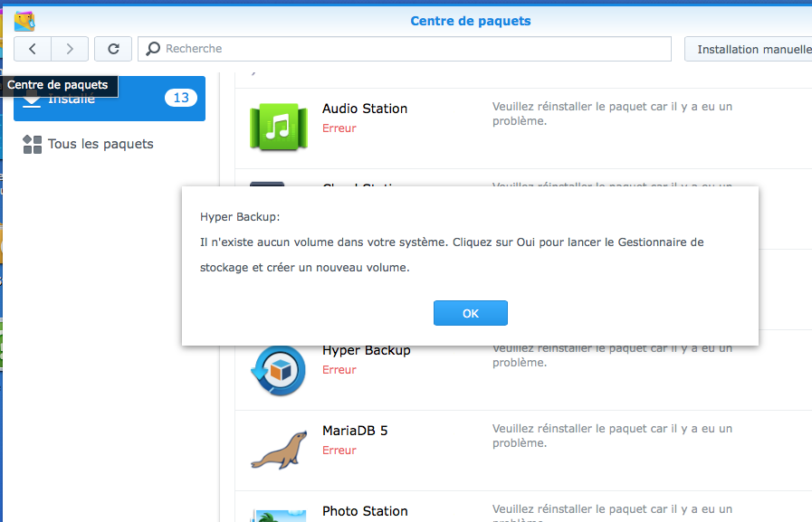The width and height of the screenshot is (812, 522).
Task: Refresh the package list
Action: 113,49
